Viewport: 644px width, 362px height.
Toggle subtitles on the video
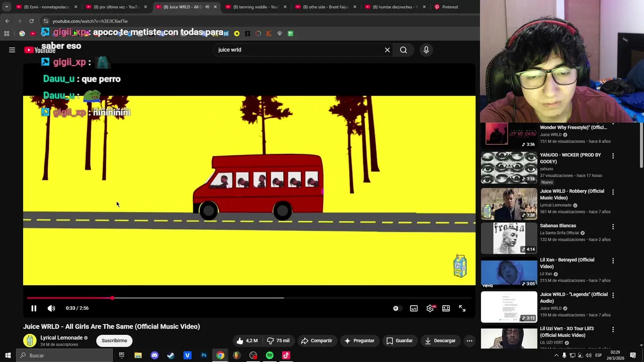(x=414, y=308)
